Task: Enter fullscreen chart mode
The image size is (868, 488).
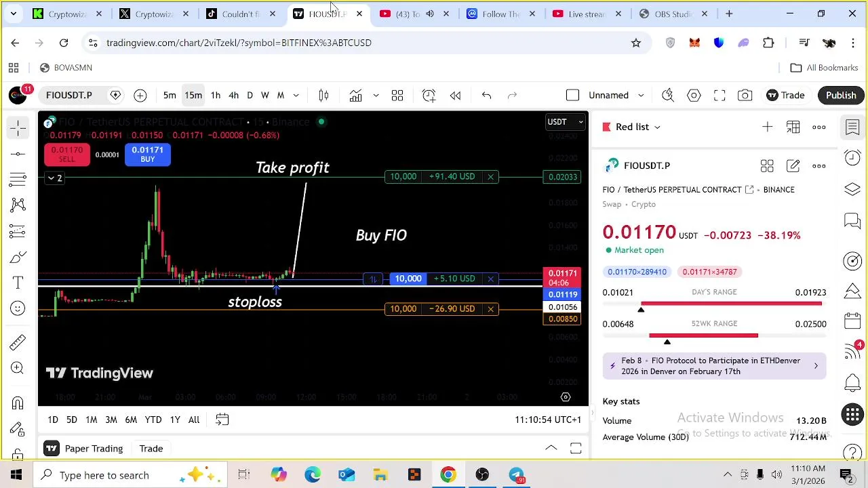Action: 719,96
